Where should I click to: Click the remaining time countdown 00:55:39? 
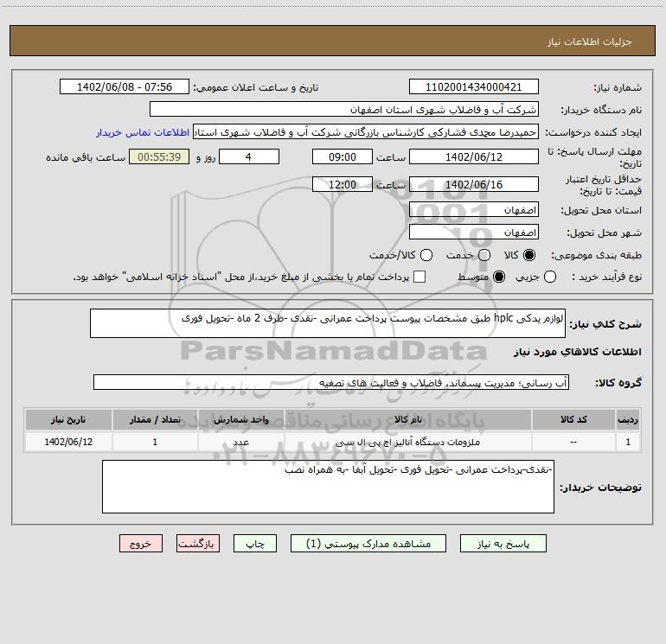(x=159, y=157)
